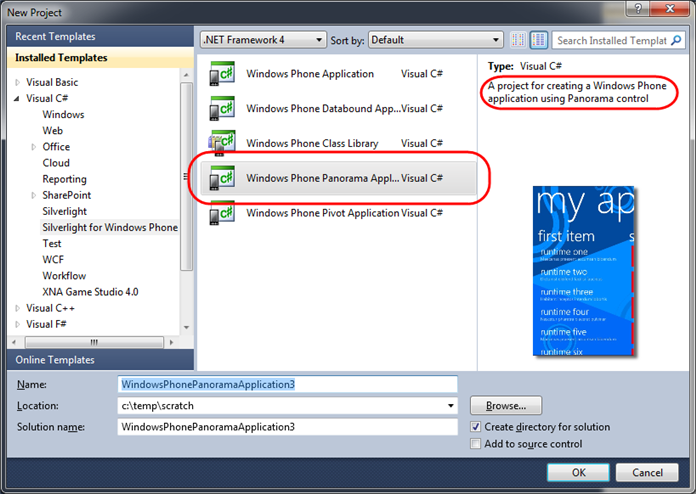This screenshot has height=494, width=696.
Task: Enable Add to source control checkbox
Action: [x=475, y=443]
